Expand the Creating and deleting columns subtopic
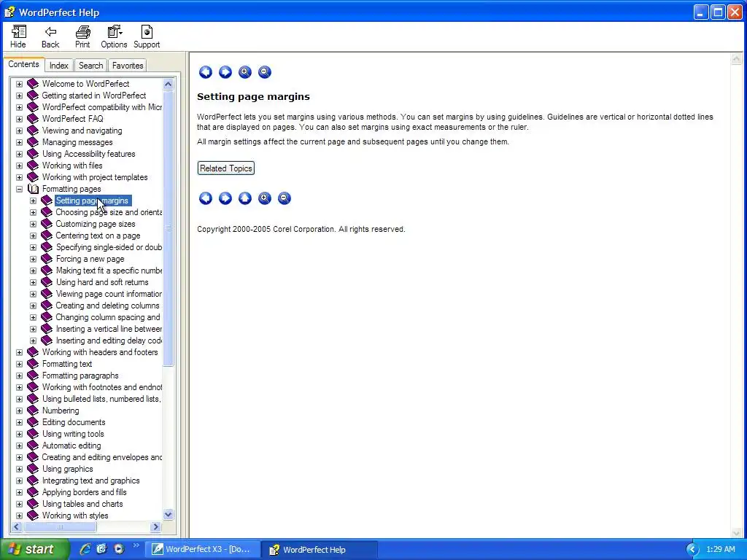Image resolution: width=747 pixels, height=560 pixels. [x=33, y=306]
